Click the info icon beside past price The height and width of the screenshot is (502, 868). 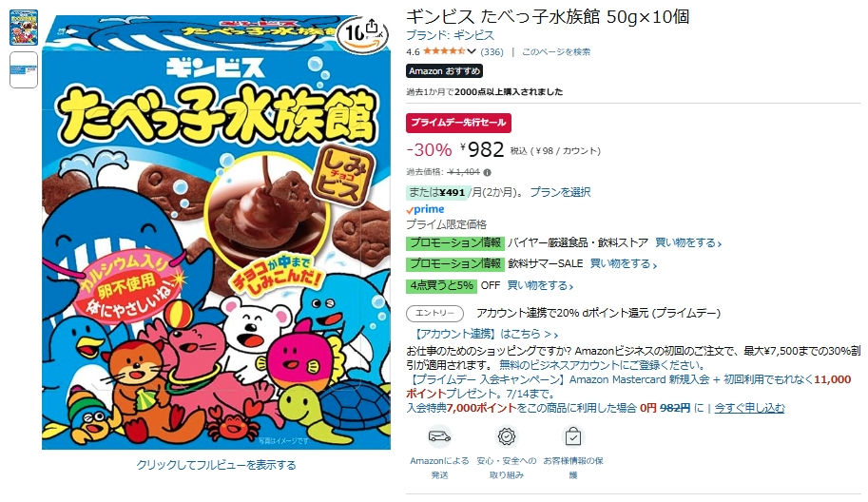pos(487,172)
